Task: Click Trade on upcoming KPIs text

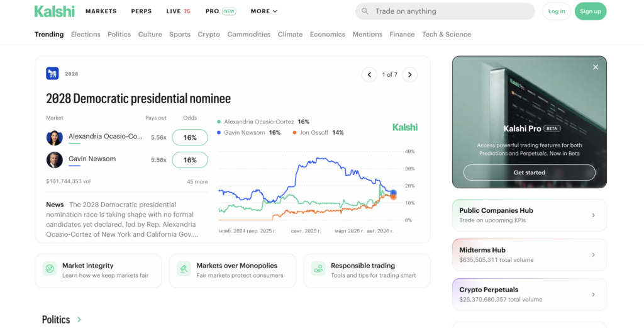Action: tap(492, 220)
